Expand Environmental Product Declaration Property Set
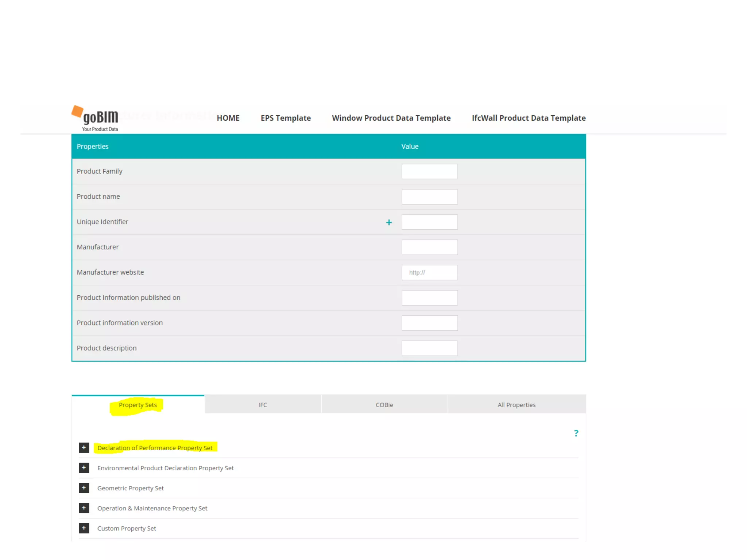 (x=84, y=468)
